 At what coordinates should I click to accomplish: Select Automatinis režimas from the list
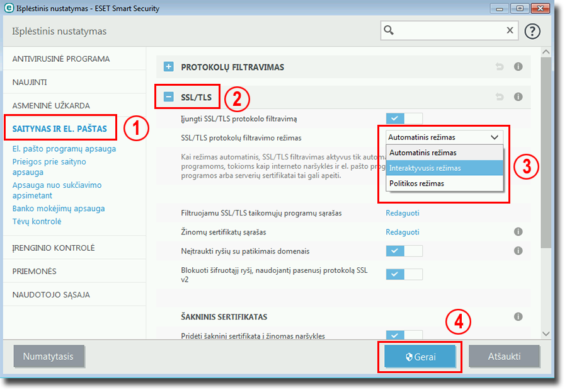point(444,153)
